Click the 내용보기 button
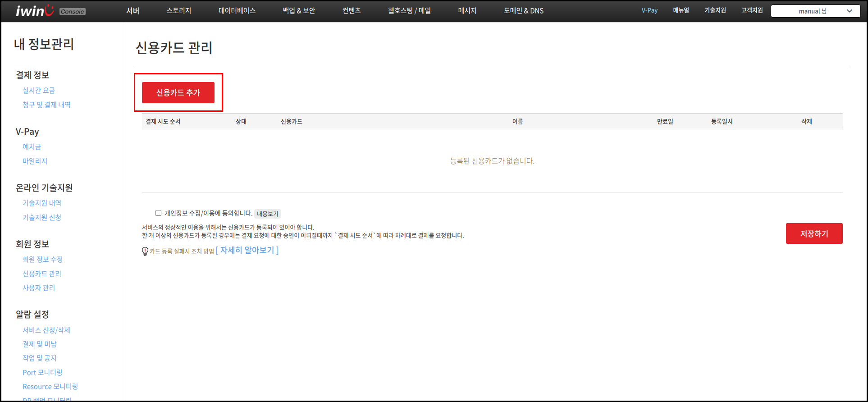868x402 pixels. click(268, 214)
